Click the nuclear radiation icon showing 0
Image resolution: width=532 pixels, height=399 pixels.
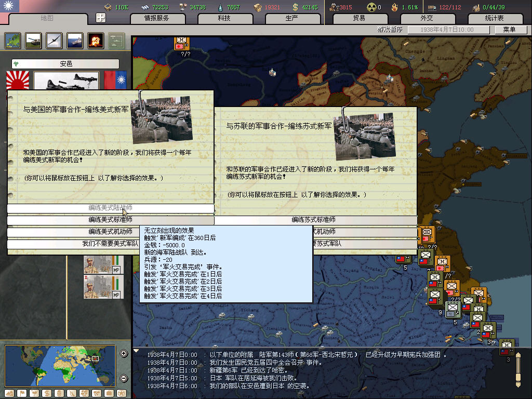[x=371, y=7]
